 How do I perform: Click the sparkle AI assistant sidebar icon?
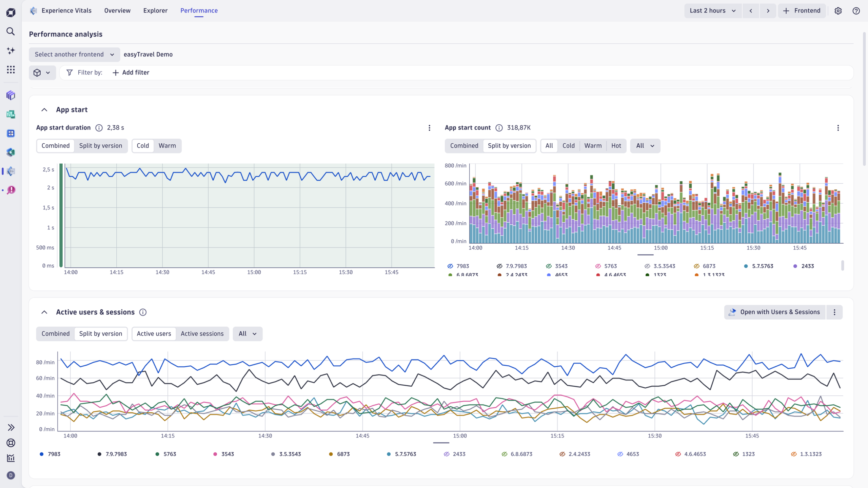11,51
